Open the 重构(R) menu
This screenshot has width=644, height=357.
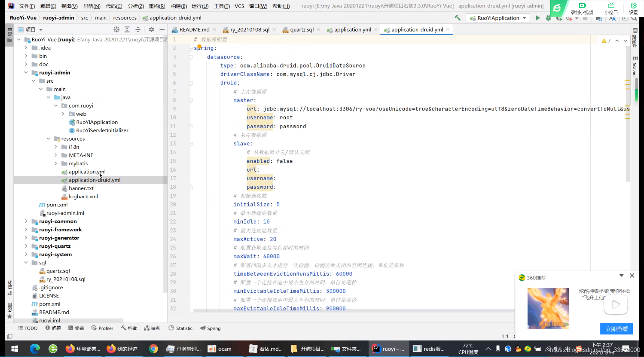click(x=157, y=6)
